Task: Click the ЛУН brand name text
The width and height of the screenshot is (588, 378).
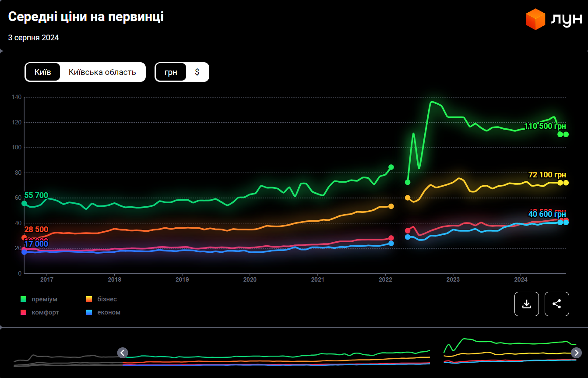Action: point(566,20)
